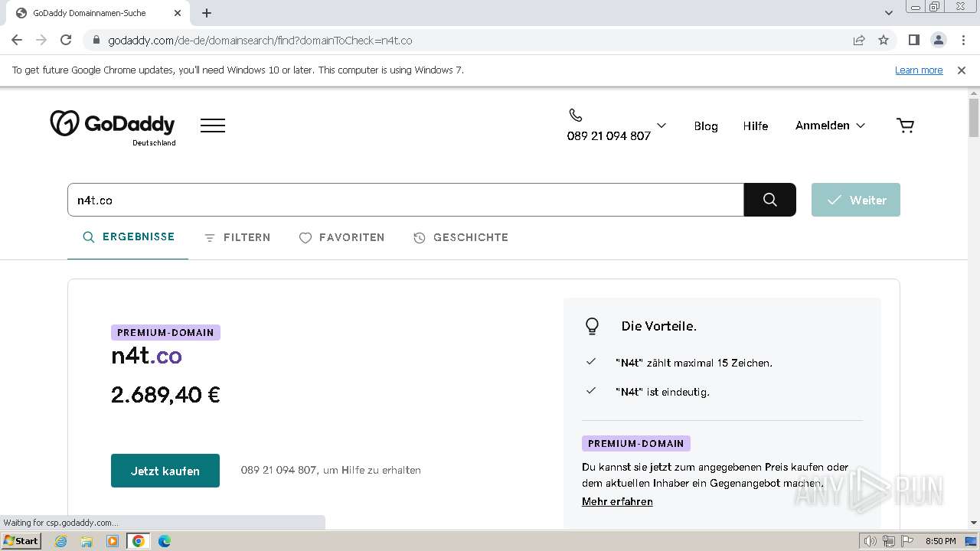Open Microsoft Edge from taskbar
Image resolution: width=980 pixels, height=551 pixels.
pos(165,541)
